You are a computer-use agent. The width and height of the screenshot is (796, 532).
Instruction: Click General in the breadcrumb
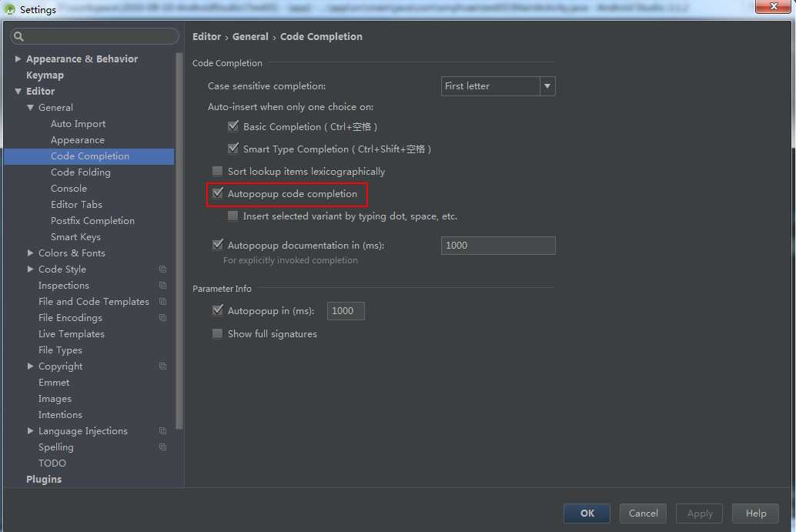(x=250, y=36)
